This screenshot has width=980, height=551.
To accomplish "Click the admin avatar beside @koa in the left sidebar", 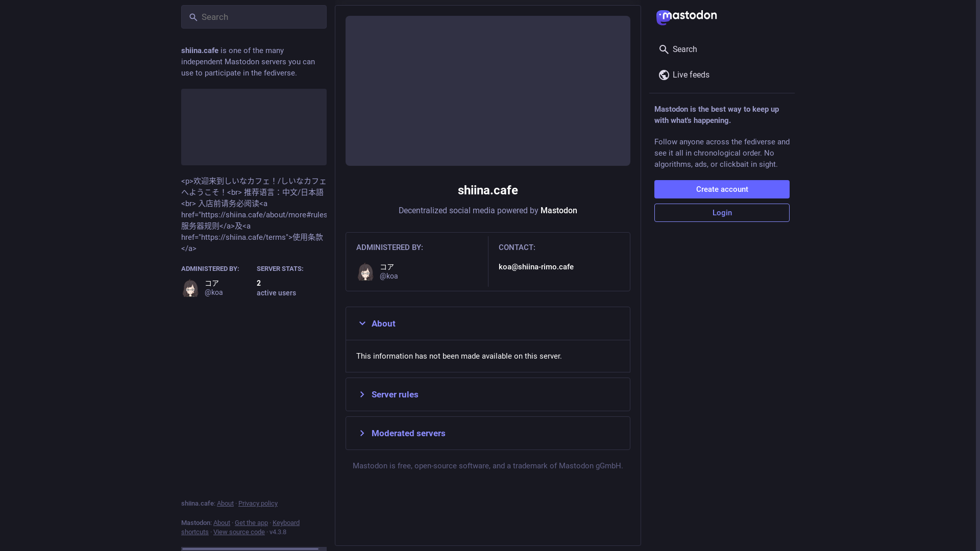I will [190, 288].
